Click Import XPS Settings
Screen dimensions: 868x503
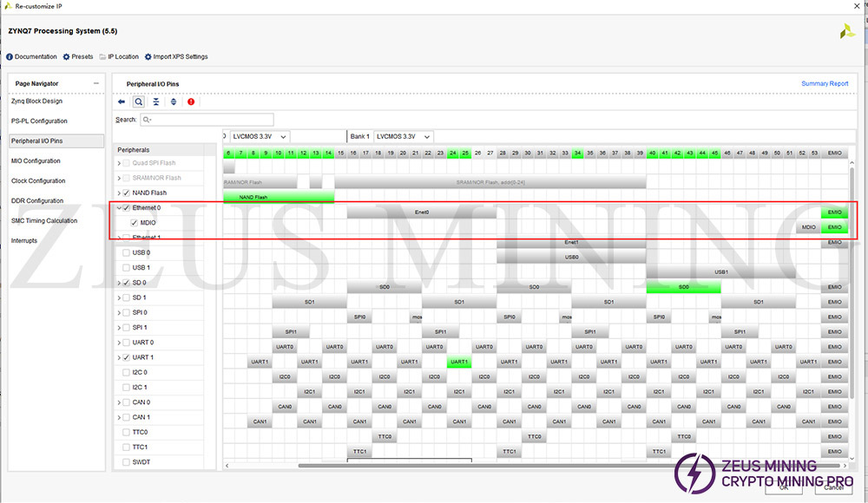(176, 57)
